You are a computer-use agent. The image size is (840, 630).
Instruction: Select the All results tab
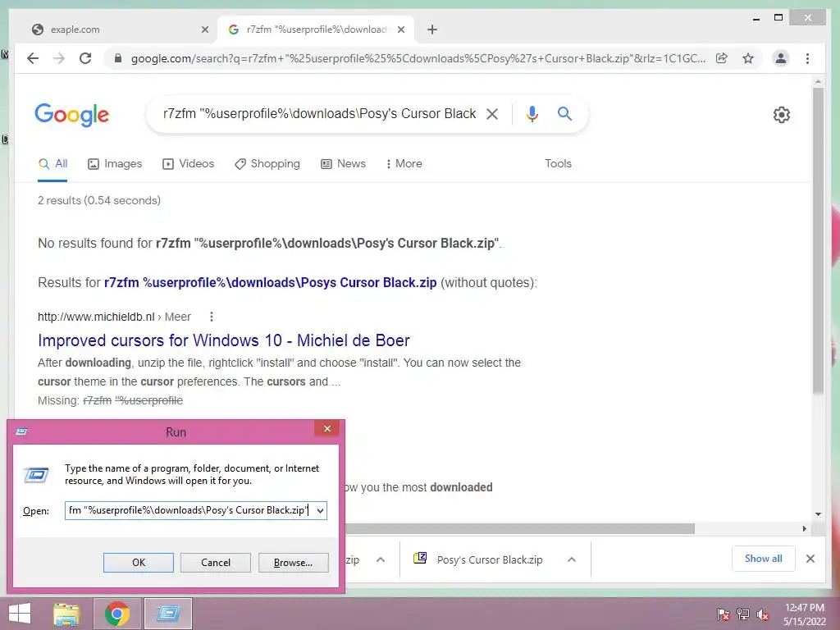click(x=52, y=163)
